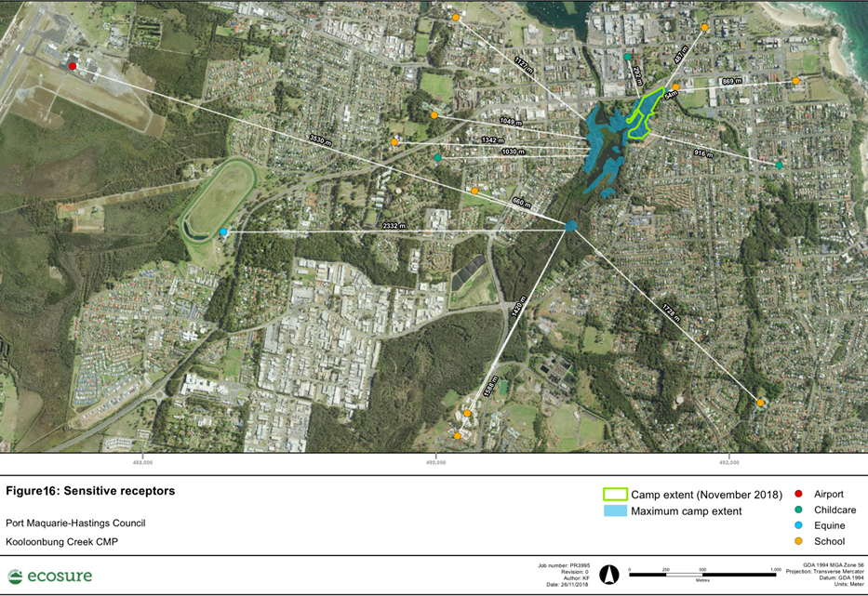Click the scale bar in the footer
Viewport: 868px width, 596px height.
(704, 575)
